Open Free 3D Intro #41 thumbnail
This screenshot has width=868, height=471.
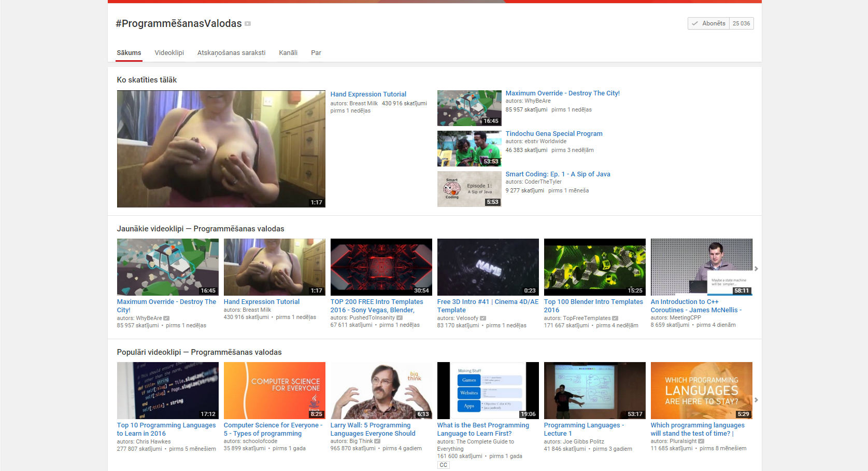pos(488,267)
